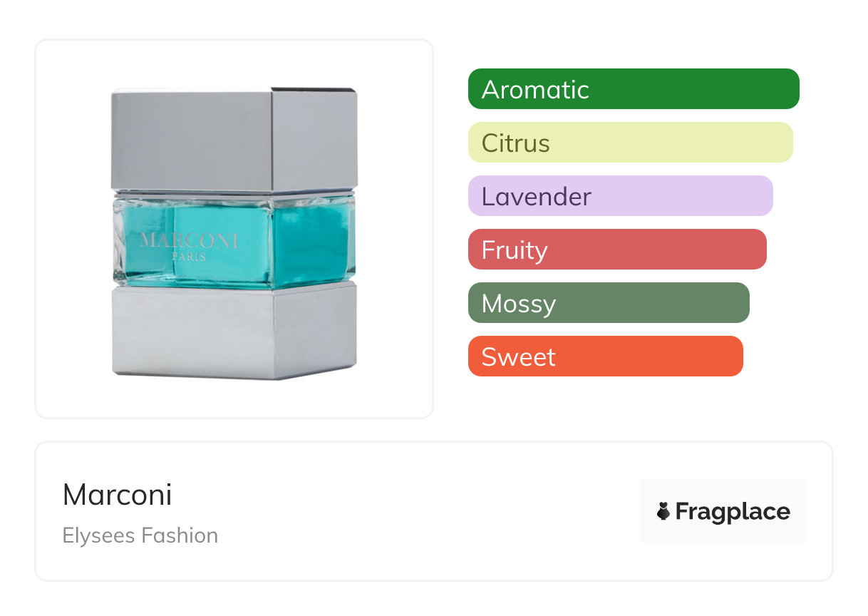Click the word Aromatic in the green bar
The image size is (868, 616).
click(x=535, y=90)
